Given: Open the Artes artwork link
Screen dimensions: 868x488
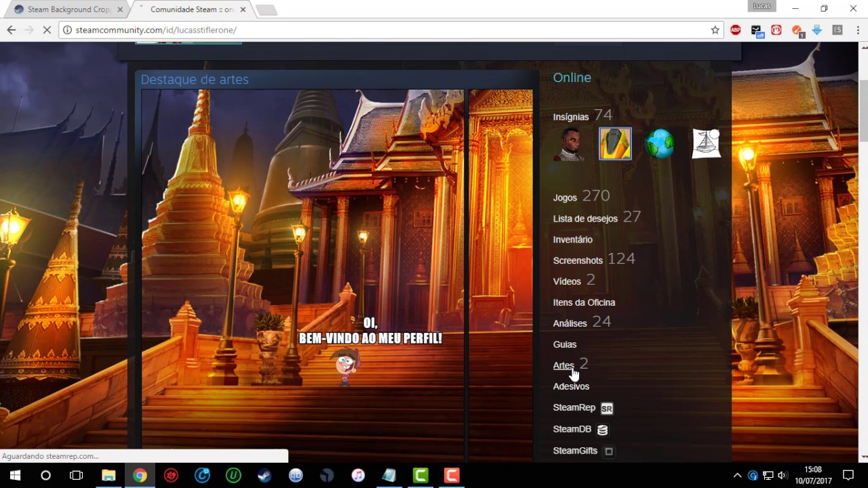Looking at the screenshot, I should pyautogui.click(x=564, y=365).
